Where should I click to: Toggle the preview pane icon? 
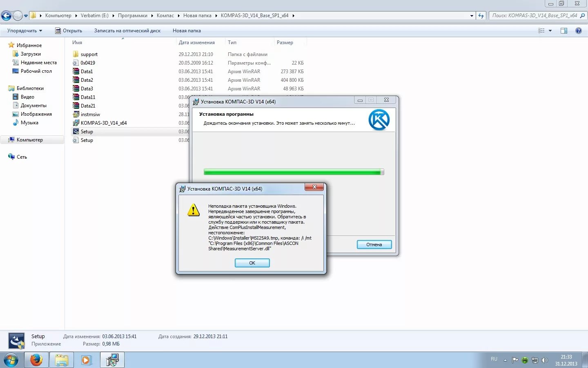coord(564,31)
